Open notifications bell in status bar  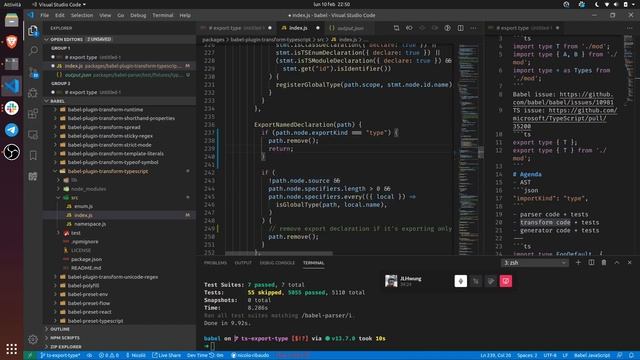(x=631, y=355)
